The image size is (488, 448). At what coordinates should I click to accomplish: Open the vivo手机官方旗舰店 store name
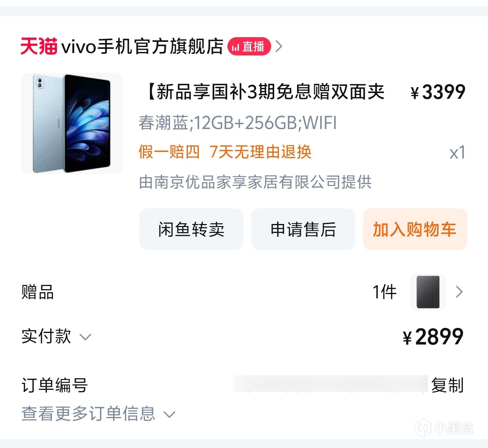point(143,47)
